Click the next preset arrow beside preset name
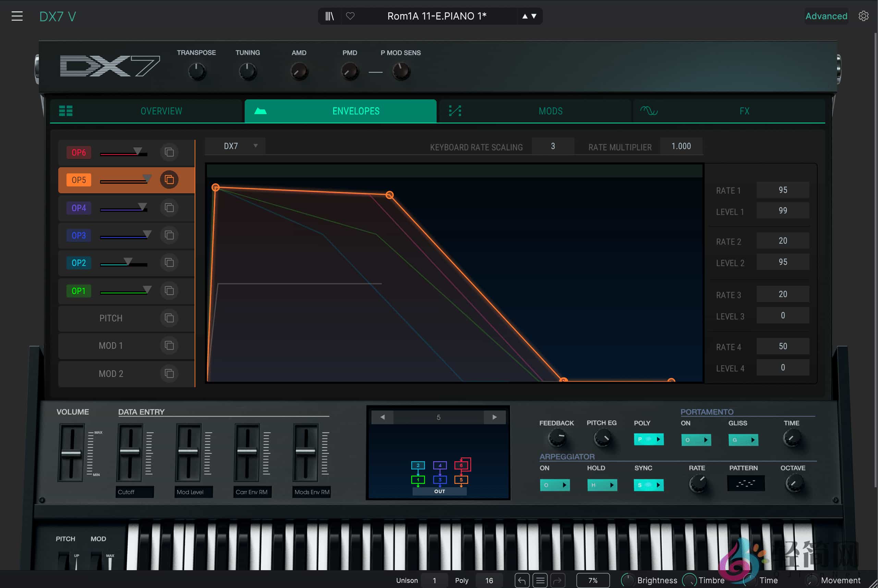The image size is (878, 588). point(533,16)
